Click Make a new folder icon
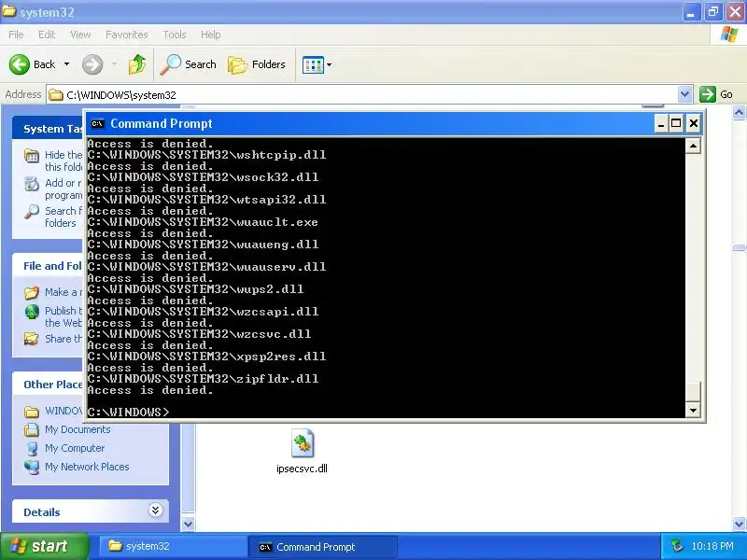 (32, 292)
